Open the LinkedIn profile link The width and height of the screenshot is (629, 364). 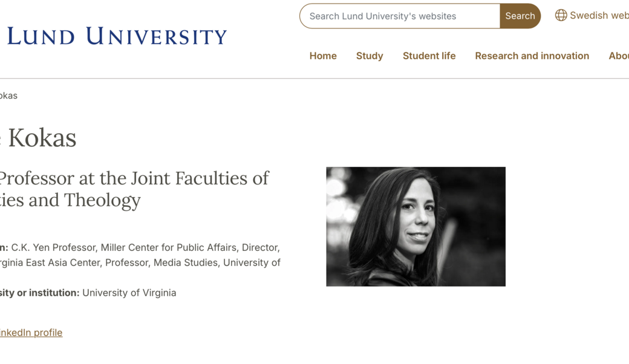31,333
